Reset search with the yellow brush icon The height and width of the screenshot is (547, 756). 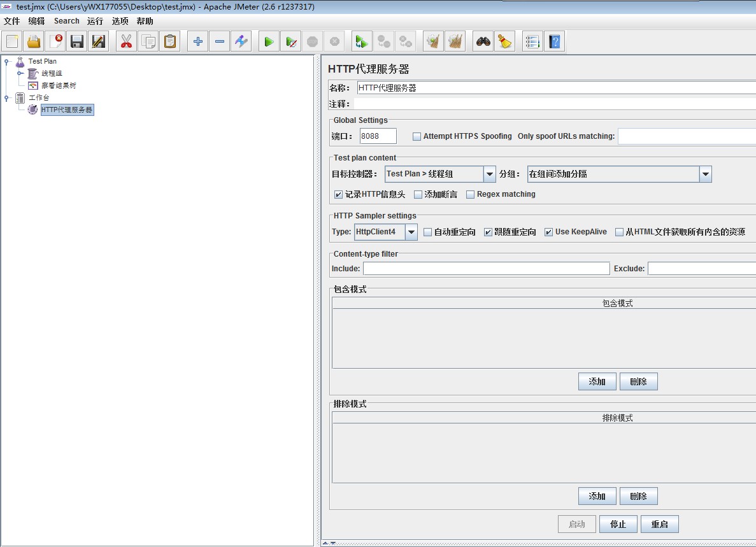pos(505,41)
